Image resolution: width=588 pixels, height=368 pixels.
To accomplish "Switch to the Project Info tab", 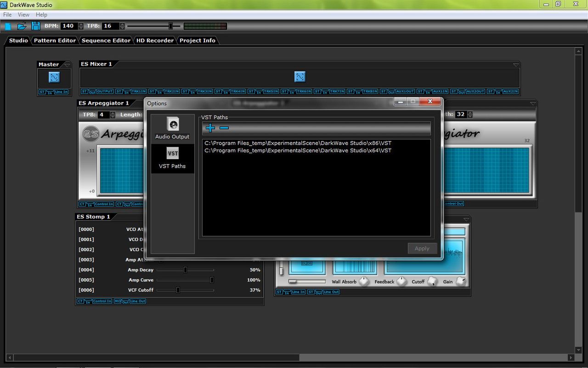I will tap(198, 40).
